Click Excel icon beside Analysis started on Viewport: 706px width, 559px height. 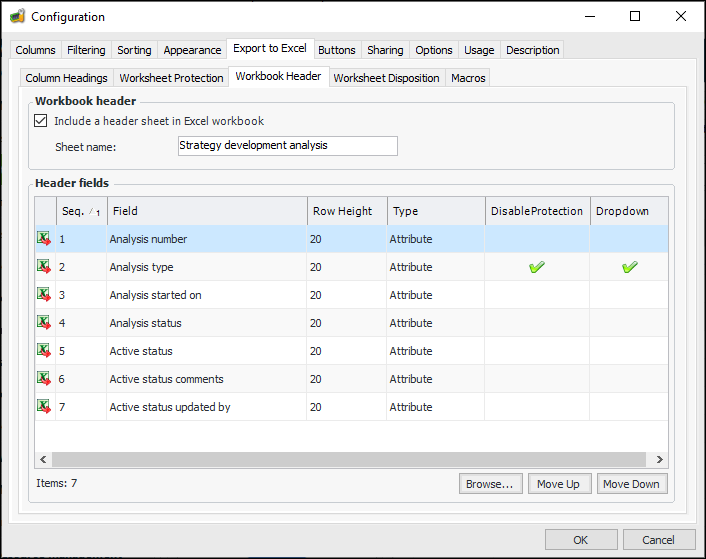(44, 295)
